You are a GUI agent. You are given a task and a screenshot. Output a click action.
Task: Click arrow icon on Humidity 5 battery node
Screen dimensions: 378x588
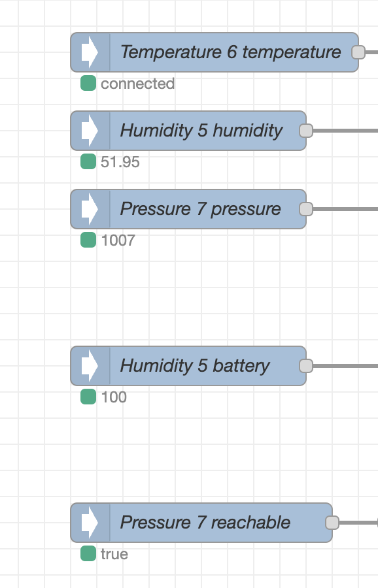(90, 366)
